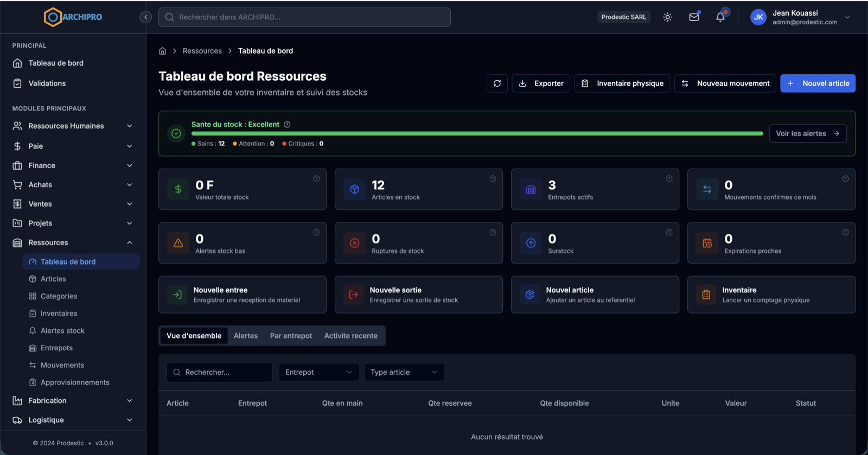Click the Rechercher dans ARCHIPRO search field
Screen dimensions: 868x455
pyautogui.click(x=304, y=17)
